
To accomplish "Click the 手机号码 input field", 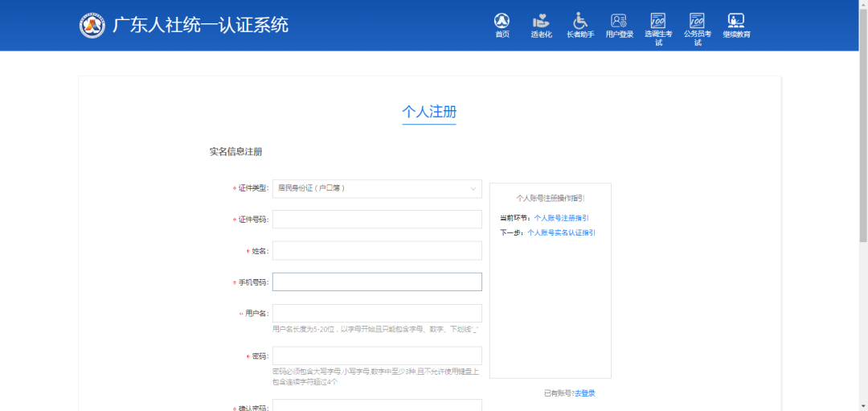I will tap(377, 282).
